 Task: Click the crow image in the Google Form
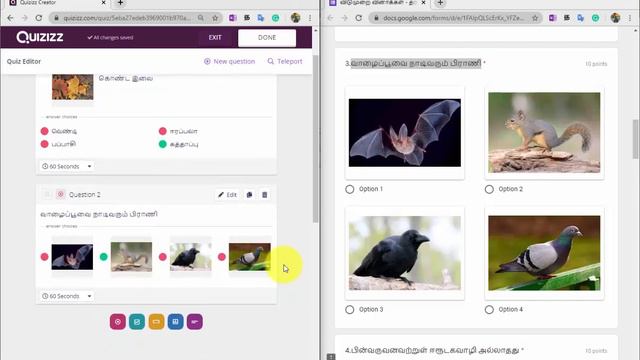[404, 253]
